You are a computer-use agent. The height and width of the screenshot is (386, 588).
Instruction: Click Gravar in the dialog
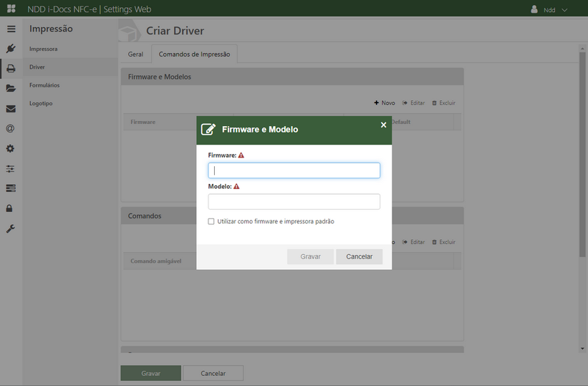tap(310, 256)
